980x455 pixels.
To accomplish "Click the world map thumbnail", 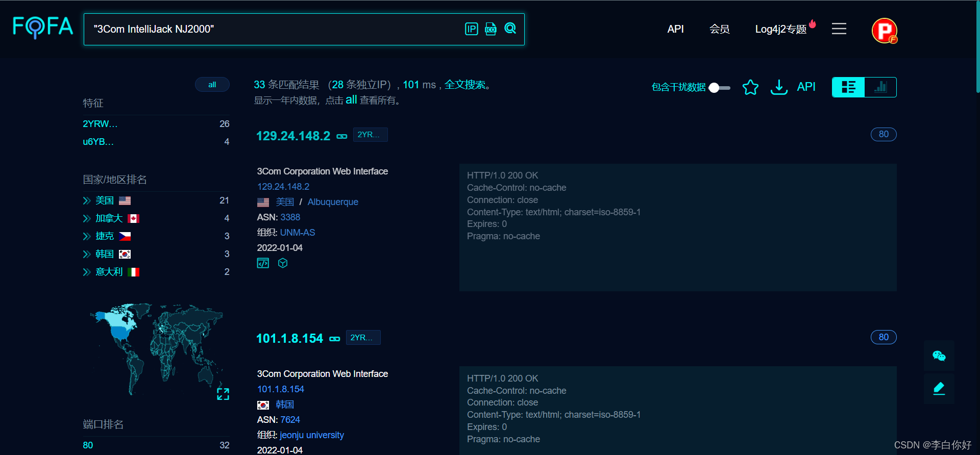I will tap(156, 349).
